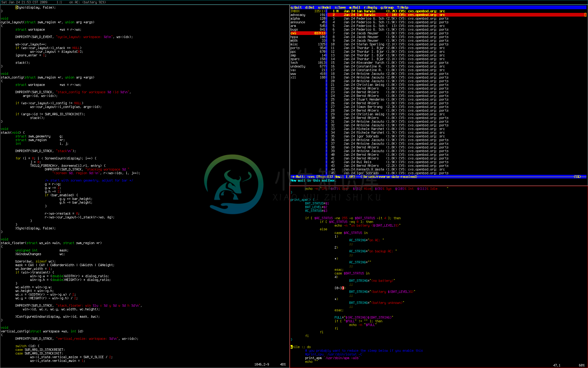This screenshot has width=588, height=368.
Task: Select the ppc mailbox
Action: [x=308, y=52]
